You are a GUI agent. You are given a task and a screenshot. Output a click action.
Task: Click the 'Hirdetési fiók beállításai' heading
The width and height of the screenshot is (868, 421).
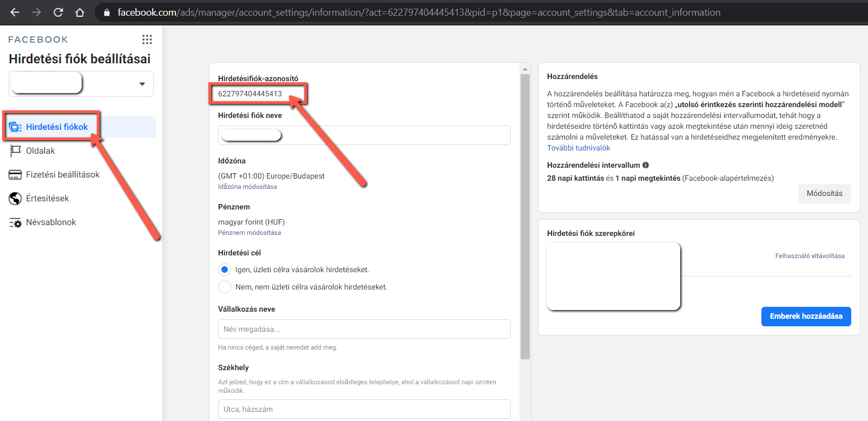(80, 59)
